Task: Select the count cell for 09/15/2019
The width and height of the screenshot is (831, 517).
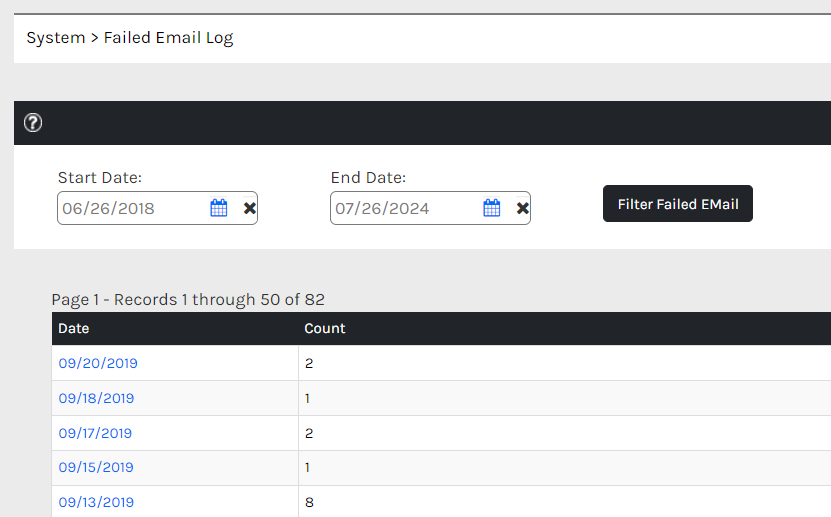Action: tap(564, 468)
